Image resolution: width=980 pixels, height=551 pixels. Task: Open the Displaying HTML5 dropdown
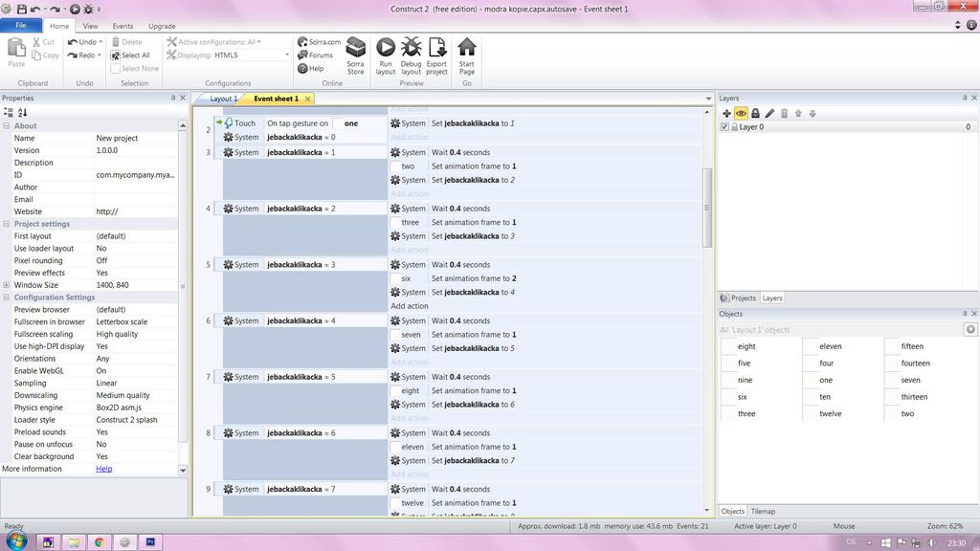(286, 55)
